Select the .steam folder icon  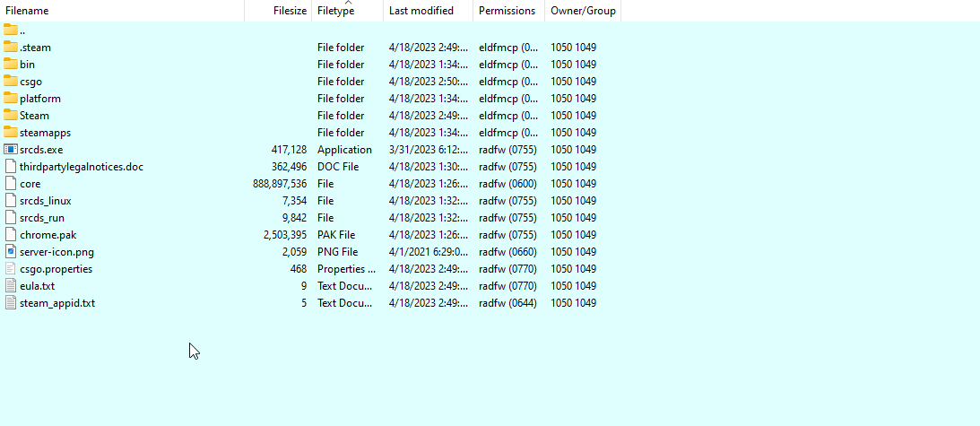11,47
